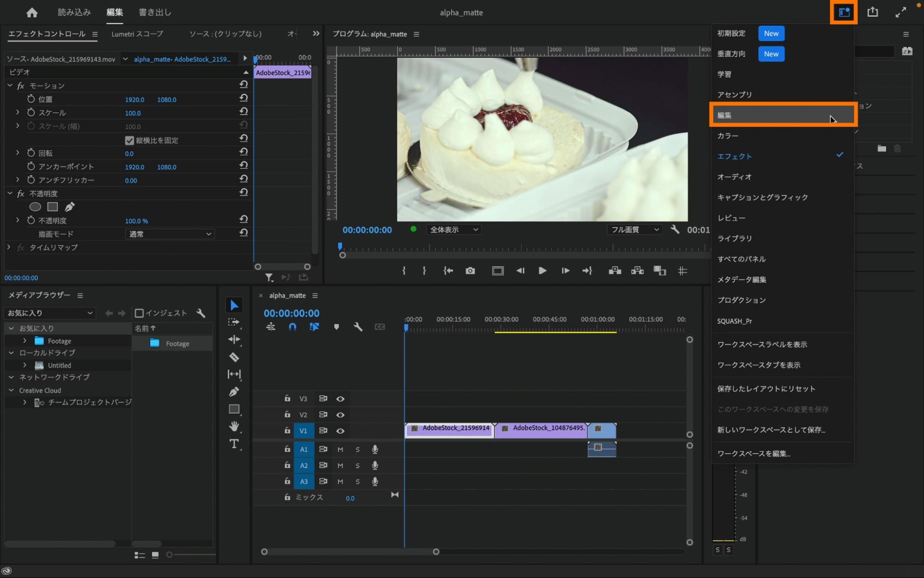The width and height of the screenshot is (924, 578).
Task: Click 新しいワークスペースとして保存 menu entry
Action: 771,430
